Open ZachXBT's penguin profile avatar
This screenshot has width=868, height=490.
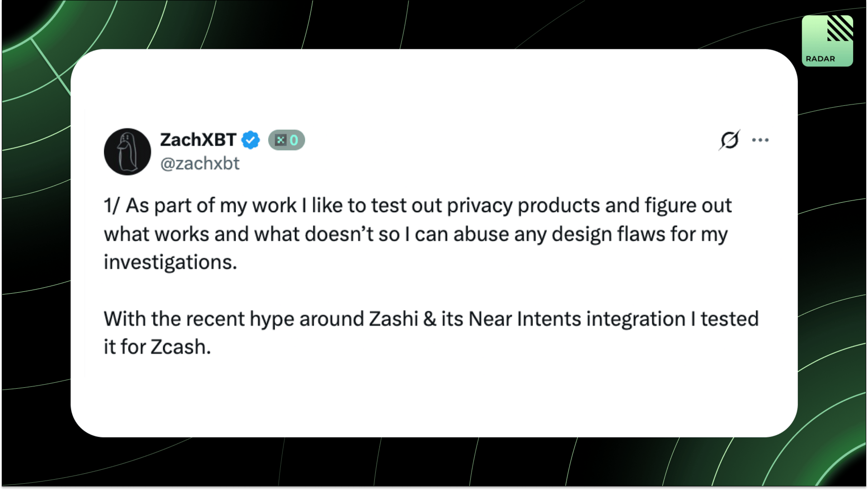coord(127,152)
